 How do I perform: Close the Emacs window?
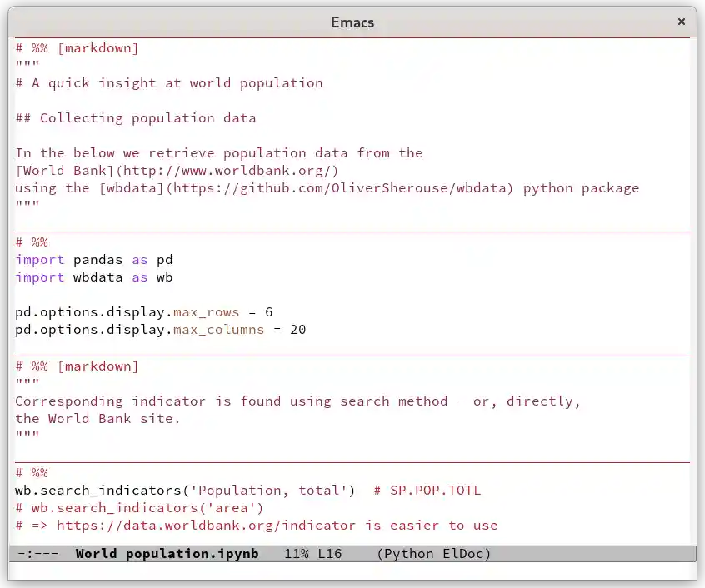point(681,22)
